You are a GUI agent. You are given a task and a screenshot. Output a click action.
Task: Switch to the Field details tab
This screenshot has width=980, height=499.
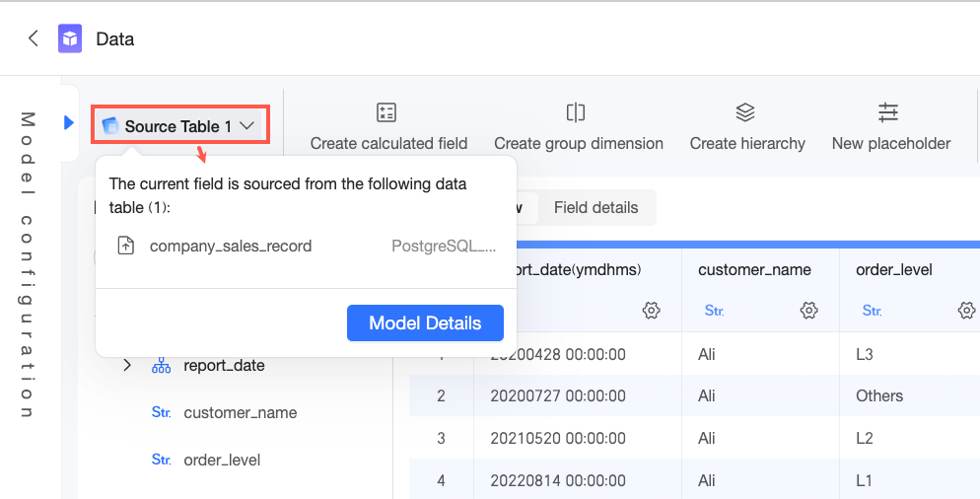coord(595,207)
